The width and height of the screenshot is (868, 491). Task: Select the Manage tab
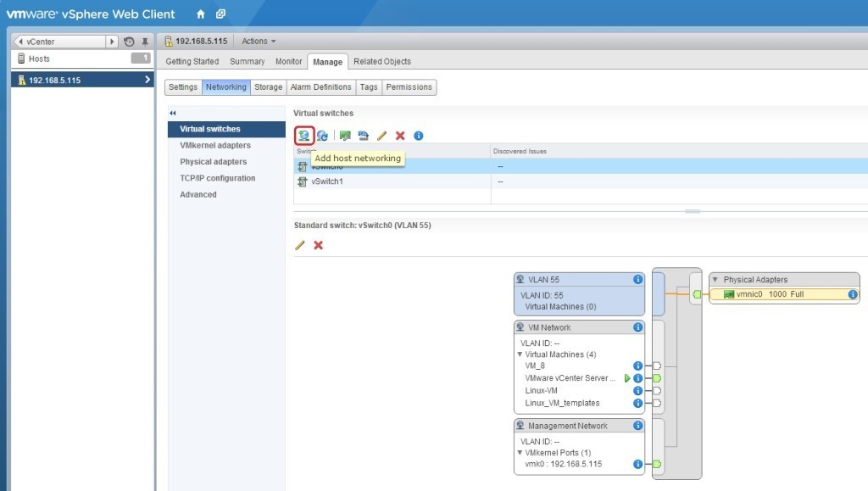[x=328, y=62]
